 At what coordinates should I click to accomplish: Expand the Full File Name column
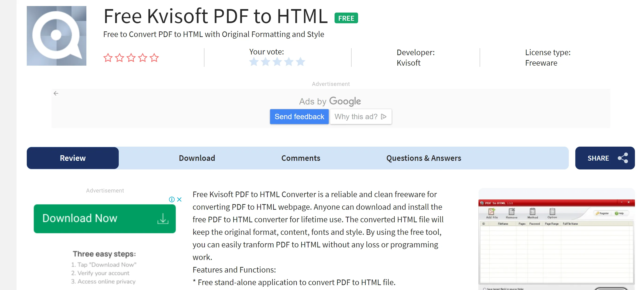[629, 223]
